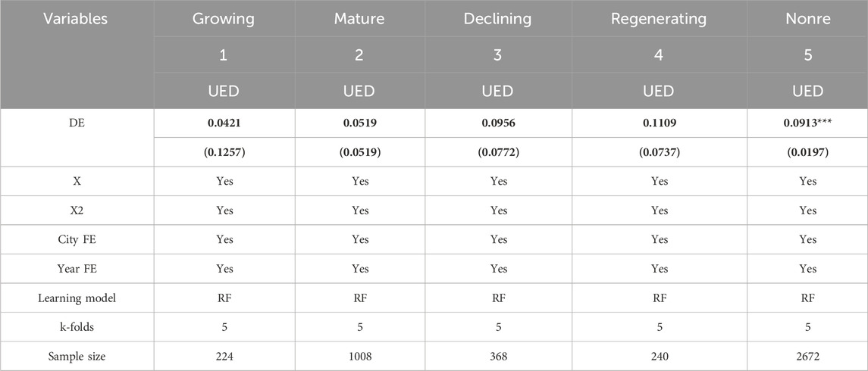Select Regenerating coefficient 0.1109

[659, 123]
